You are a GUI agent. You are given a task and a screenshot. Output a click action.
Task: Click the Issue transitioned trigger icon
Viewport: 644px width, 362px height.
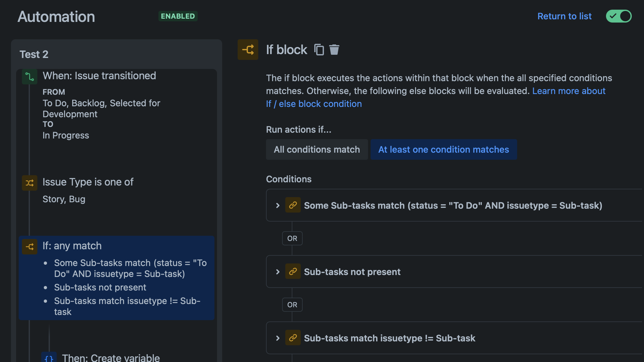[x=30, y=77]
